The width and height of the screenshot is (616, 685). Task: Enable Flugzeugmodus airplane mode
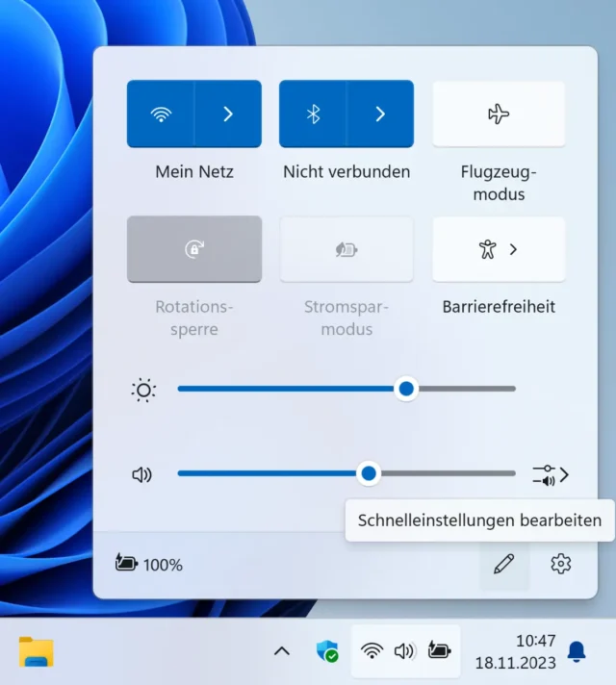point(499,114)
